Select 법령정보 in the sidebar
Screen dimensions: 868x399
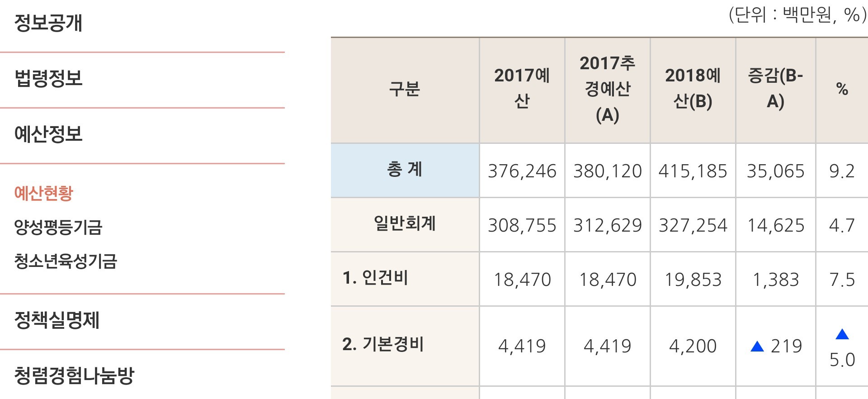[48, 78]
